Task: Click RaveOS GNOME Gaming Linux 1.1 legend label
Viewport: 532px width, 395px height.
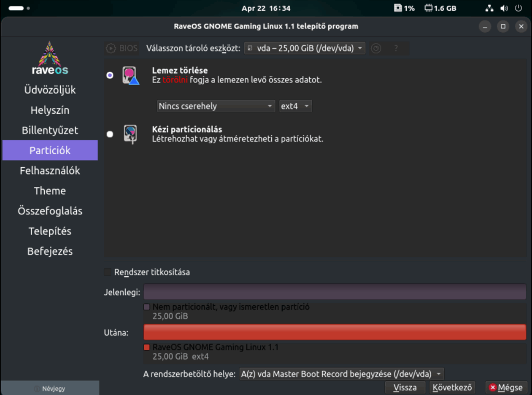Action: [216, 347]
